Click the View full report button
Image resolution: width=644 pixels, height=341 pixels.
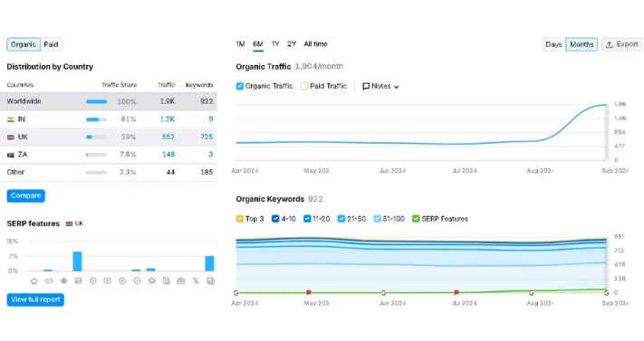[35, 299]
